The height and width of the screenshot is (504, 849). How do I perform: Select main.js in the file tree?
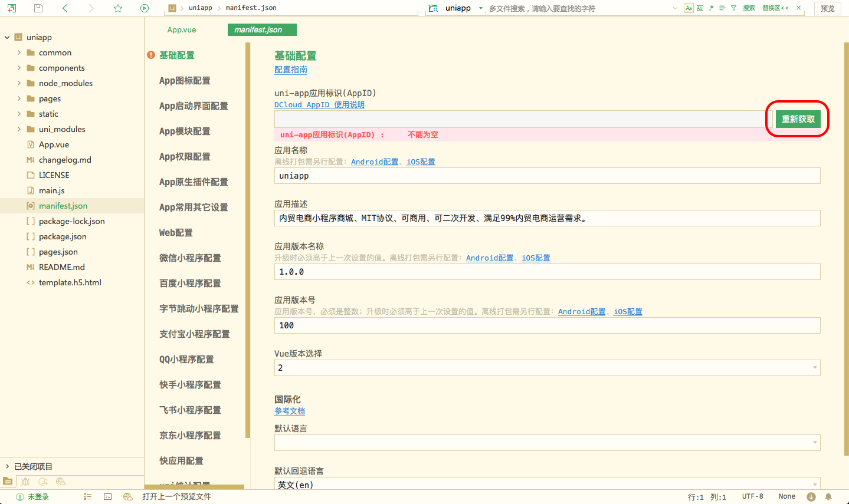52,190
